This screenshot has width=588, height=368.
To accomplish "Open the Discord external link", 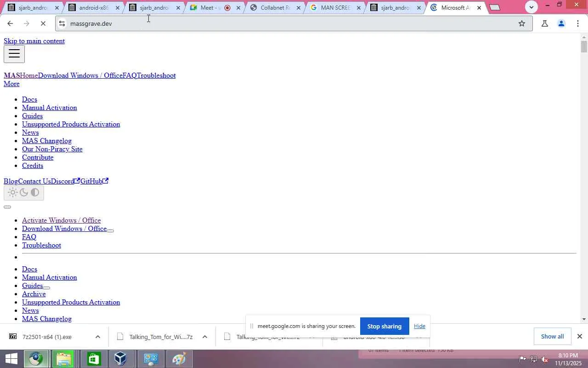I will 65,181.
